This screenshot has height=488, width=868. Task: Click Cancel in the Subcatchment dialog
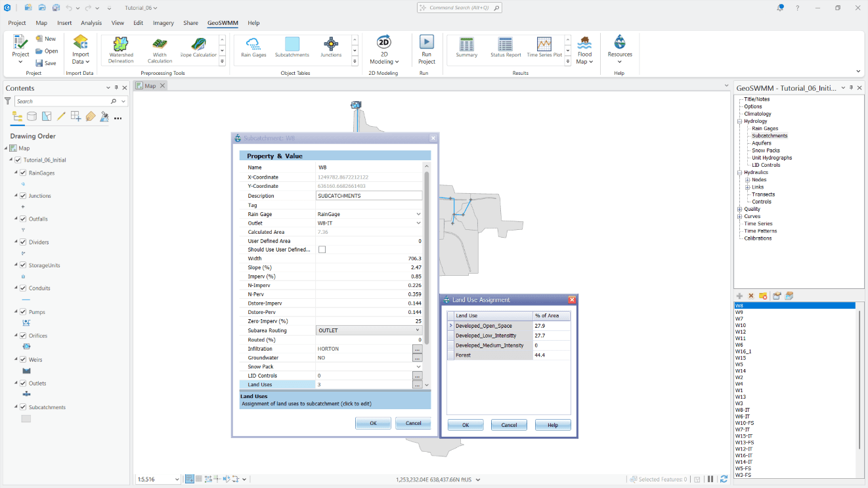click(413, 423)
